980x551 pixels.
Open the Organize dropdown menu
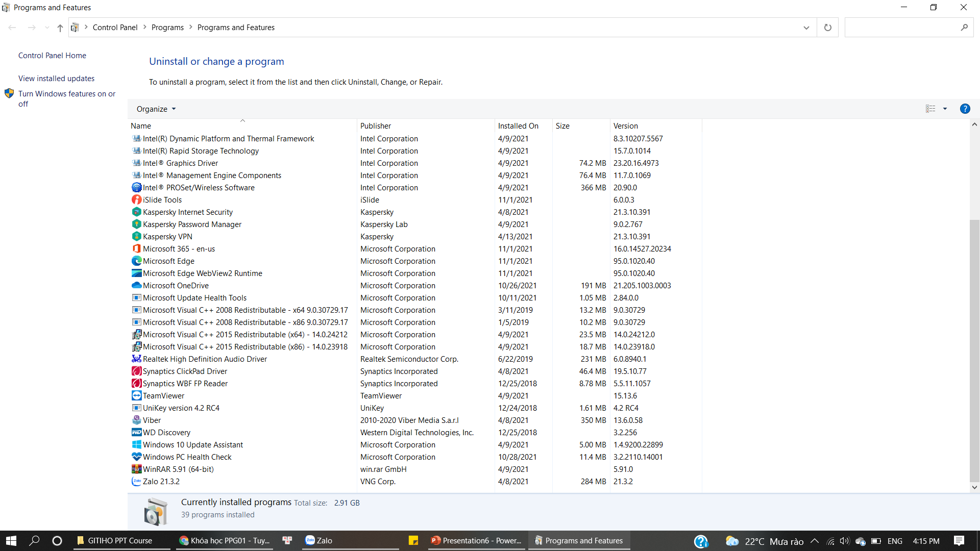coord(156,109)
